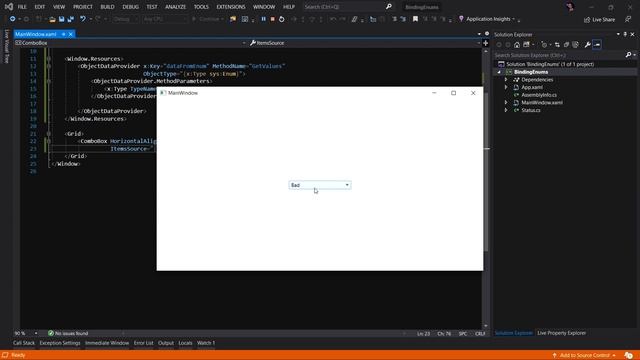
Task: Click the bookmark toolbar icon
Action: 415,19
